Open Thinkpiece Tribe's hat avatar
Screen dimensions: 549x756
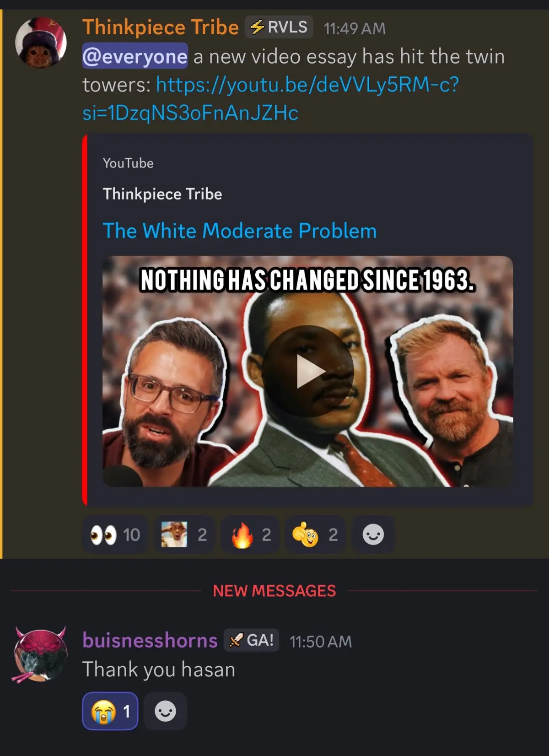(41, 43)
